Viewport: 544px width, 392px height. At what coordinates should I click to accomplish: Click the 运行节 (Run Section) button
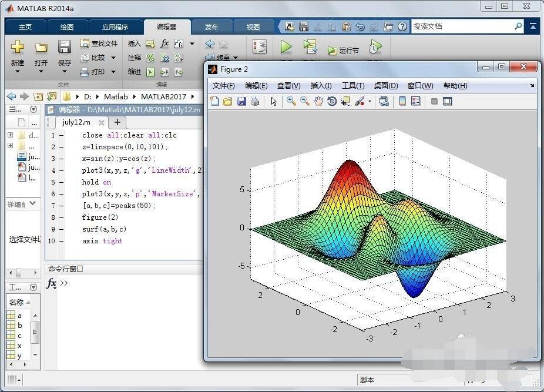pyautogui.click(x=343, y=51)
